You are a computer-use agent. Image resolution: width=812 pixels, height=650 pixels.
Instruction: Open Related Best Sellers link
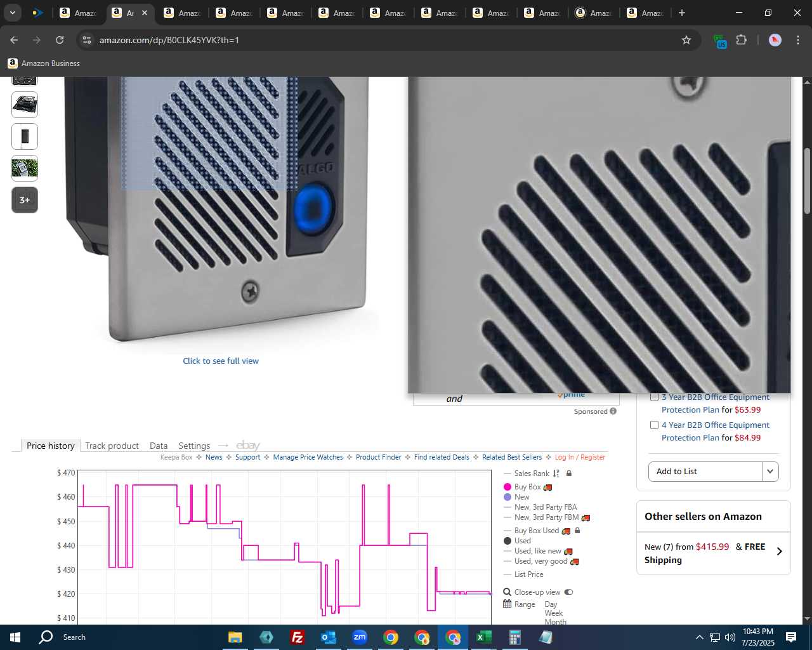512,457
